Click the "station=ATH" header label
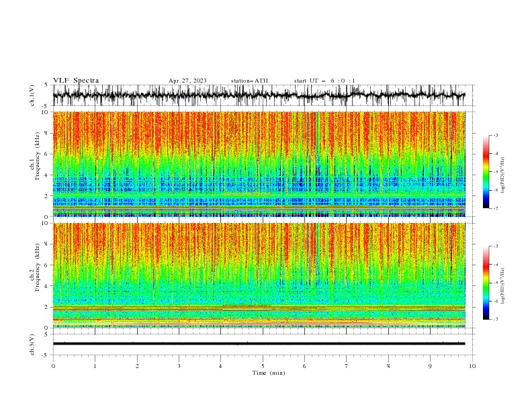The image size is (532, 411). pyautogui.click(x=249, y=81)
